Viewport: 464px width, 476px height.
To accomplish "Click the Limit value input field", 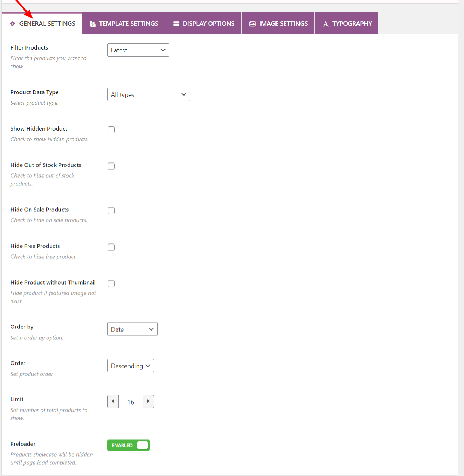I will click(130, 401).
